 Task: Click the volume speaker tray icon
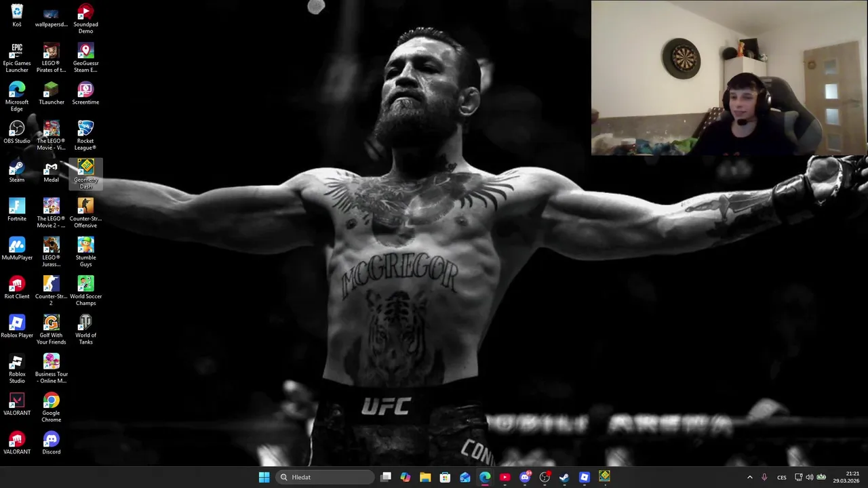click(809, 477)
